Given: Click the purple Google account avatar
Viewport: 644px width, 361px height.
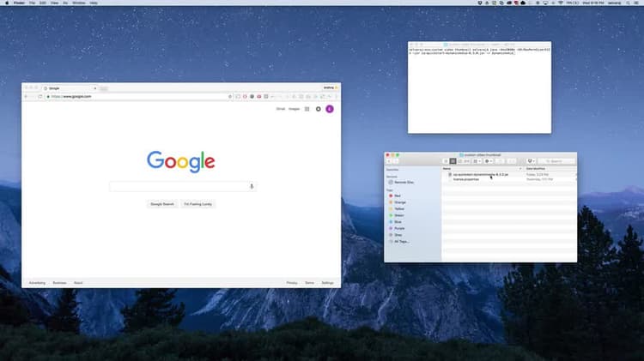Looking at the screenshot, I should tap(330, 109).
